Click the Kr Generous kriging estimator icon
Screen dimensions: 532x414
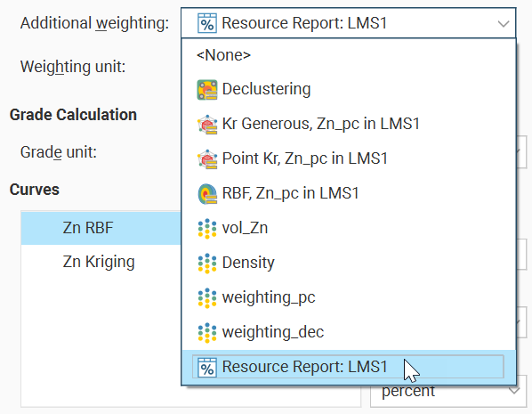(x=207, y=125)
